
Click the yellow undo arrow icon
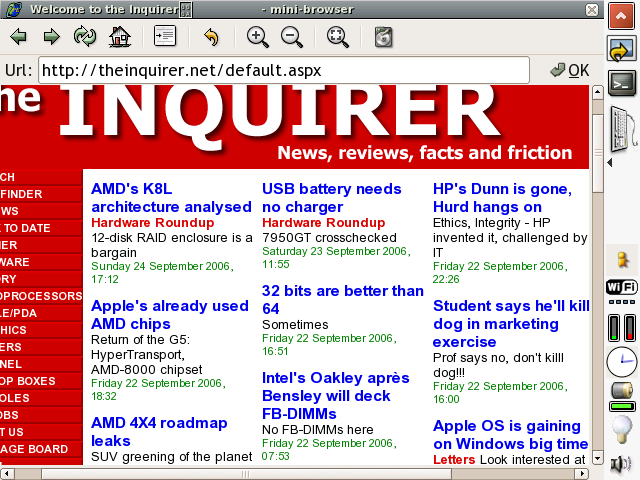pyautogui.click(x=211, y=37)
